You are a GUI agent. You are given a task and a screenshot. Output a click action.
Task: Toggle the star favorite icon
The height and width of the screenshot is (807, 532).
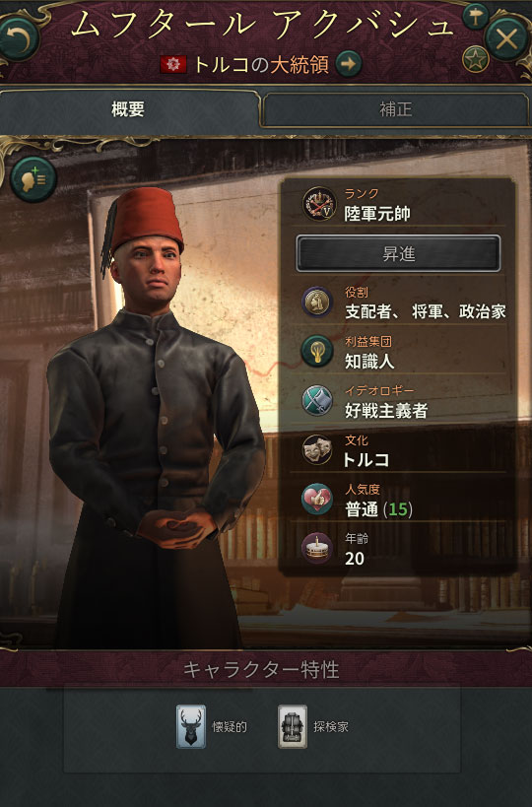click(475, 58)
